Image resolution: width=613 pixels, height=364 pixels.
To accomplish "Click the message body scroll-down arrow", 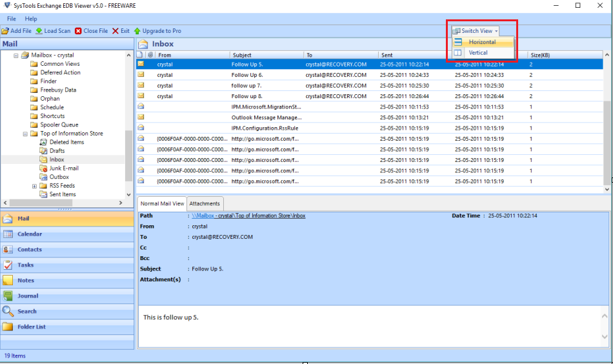I will pyautogui.click(x=605, y=337).
